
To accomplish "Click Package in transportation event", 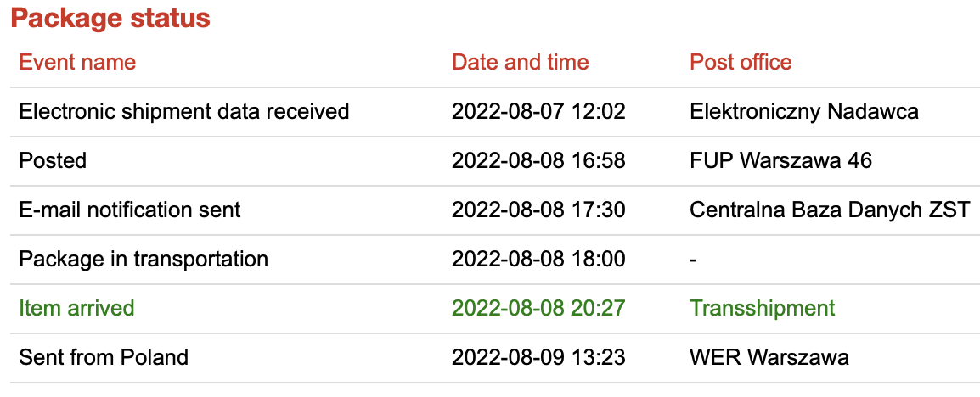I will pos(144,259).
